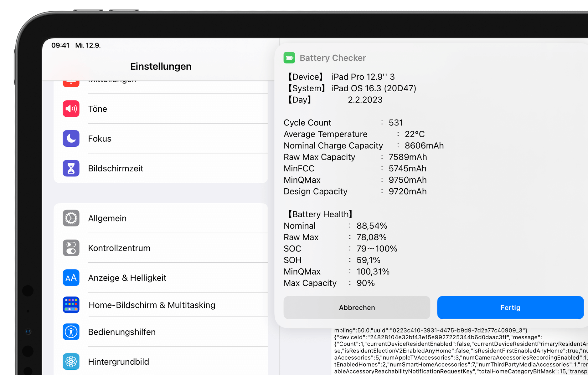Tap the status bar date Mi. 12.9.
This screenshot has height=375, width=588.
[x=88, y=45]
